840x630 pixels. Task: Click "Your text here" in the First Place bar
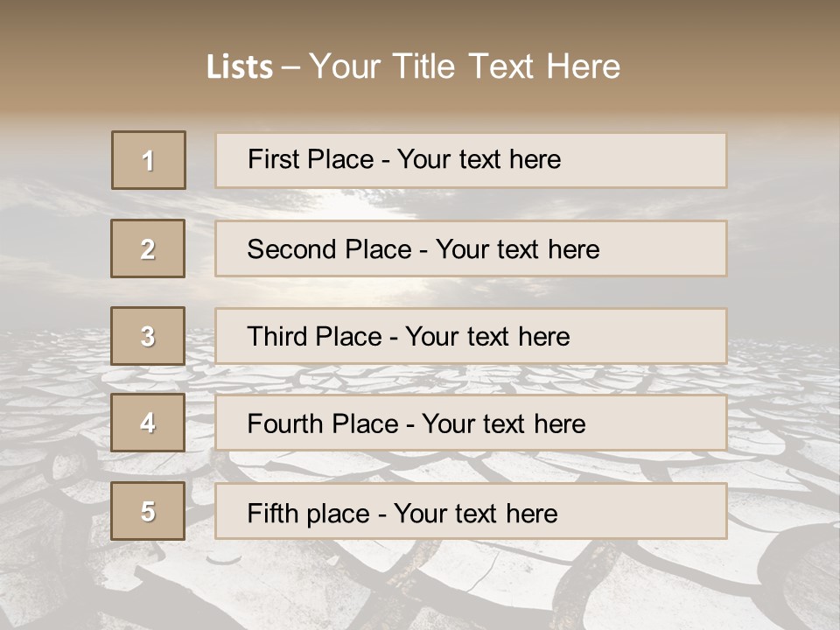pos(479,159)
